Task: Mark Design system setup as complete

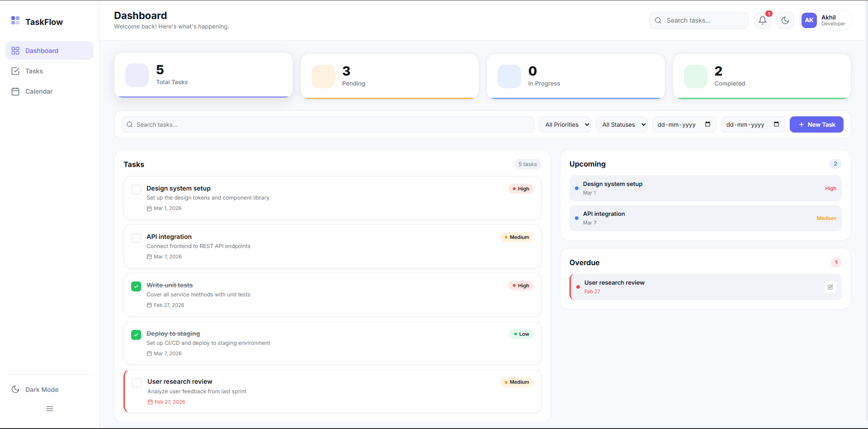Action: click(x=136, y=190)
